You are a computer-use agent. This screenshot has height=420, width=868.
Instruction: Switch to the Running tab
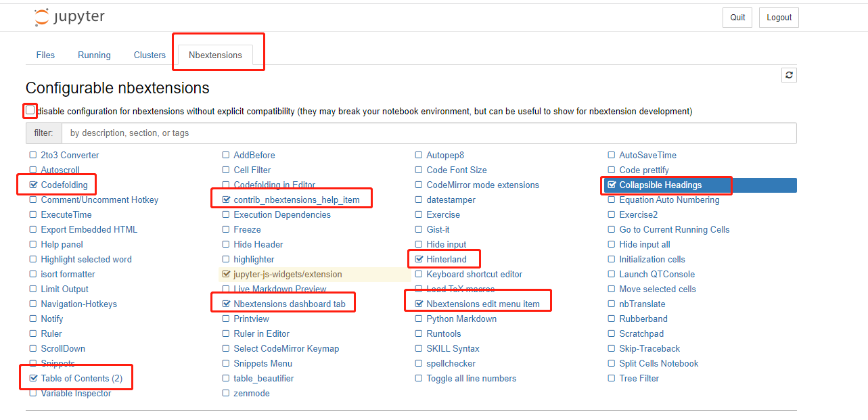(x=94, y=55)
